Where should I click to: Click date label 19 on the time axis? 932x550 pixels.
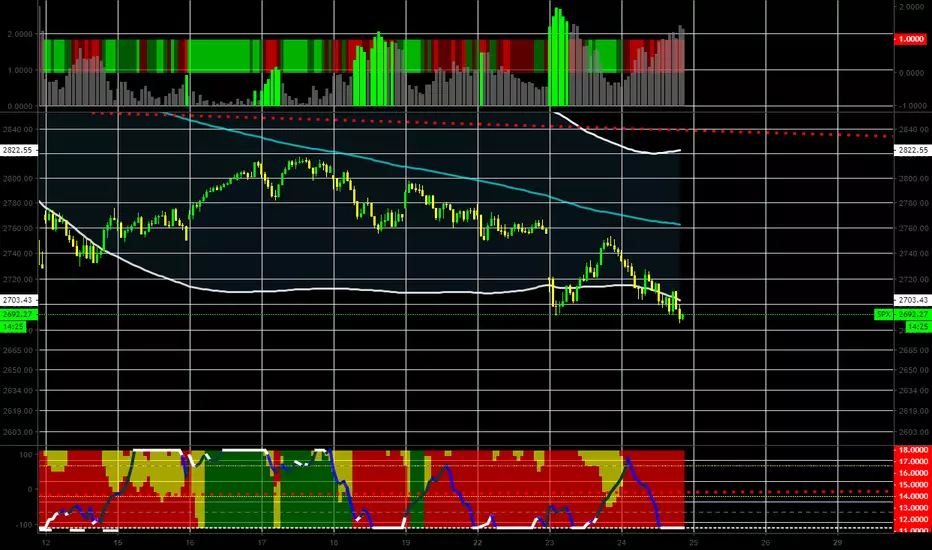coord(405,542)
